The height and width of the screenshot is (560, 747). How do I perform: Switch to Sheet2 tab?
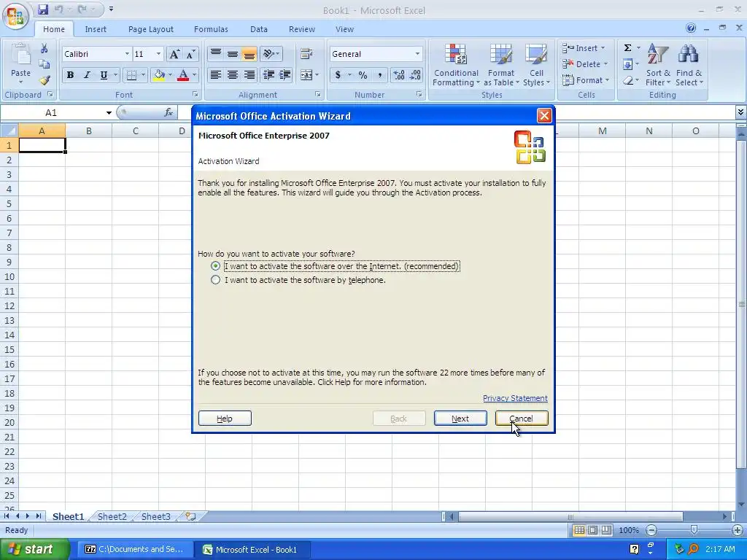click(112, 516)
